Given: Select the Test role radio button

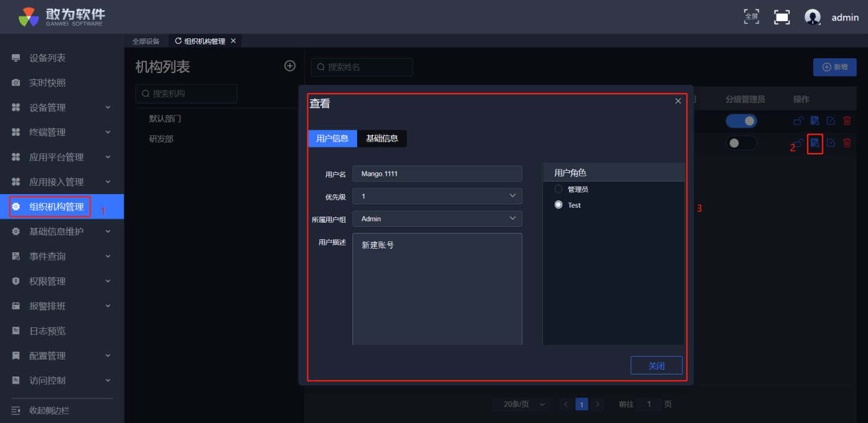Looking at the screenshot, I should [559, 204].
